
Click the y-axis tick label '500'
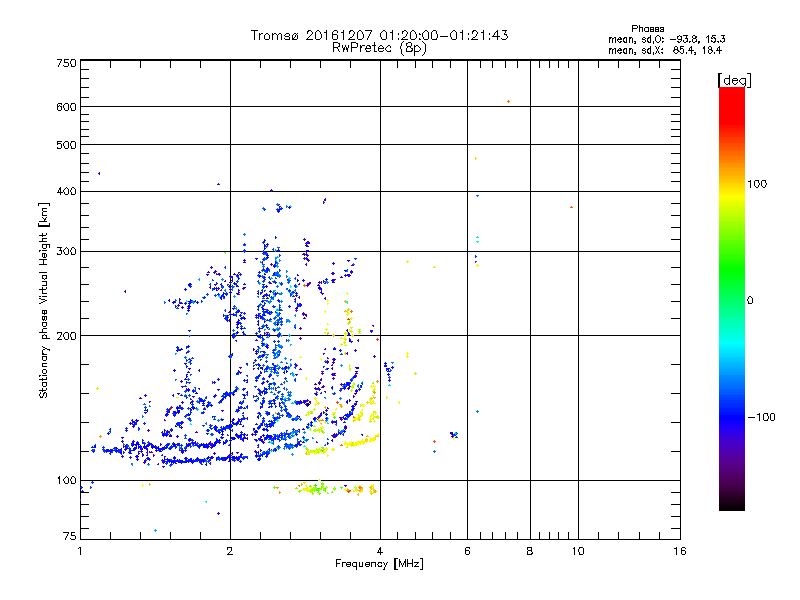coord(66,145)
